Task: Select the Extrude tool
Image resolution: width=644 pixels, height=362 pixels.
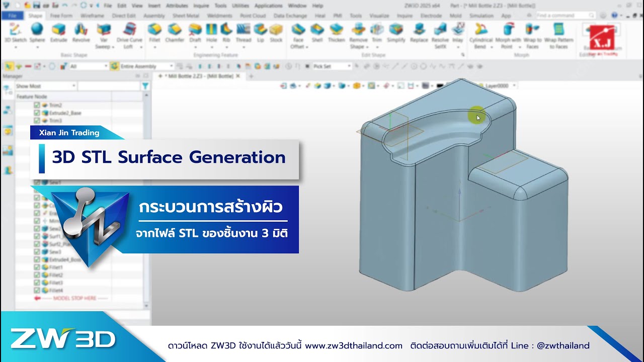Action: pos(59,32)
